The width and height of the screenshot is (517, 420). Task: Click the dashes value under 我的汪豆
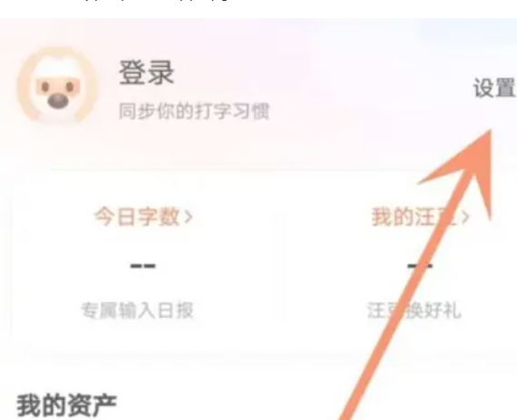(x=420, y=266)
